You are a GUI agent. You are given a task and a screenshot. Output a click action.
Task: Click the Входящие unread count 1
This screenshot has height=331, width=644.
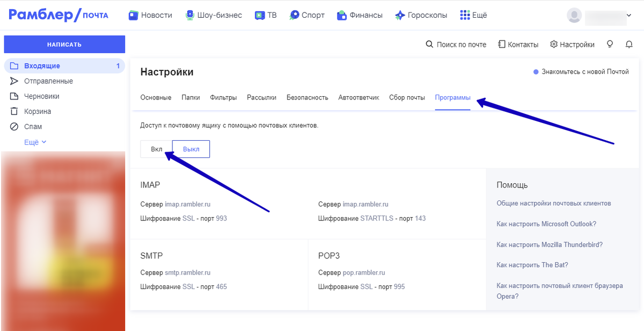[118, 66]
